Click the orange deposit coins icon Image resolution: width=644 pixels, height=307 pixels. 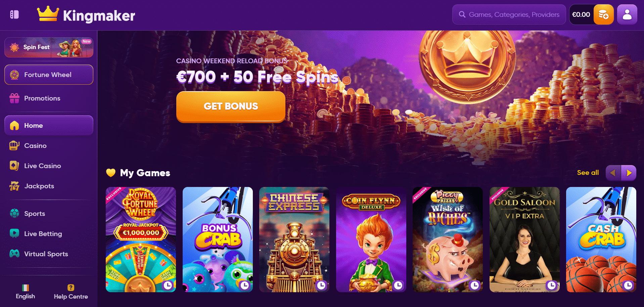(603, 14)
